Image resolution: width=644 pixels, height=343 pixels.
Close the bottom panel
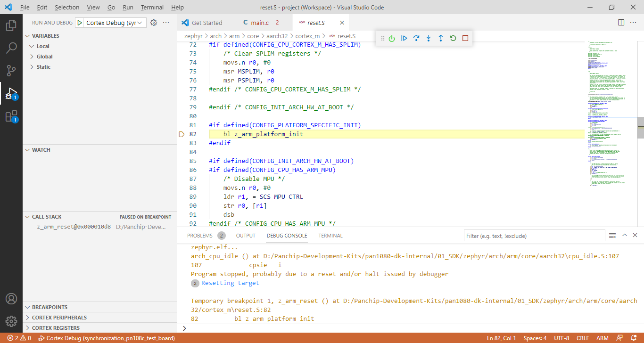(x=636, y=236)
